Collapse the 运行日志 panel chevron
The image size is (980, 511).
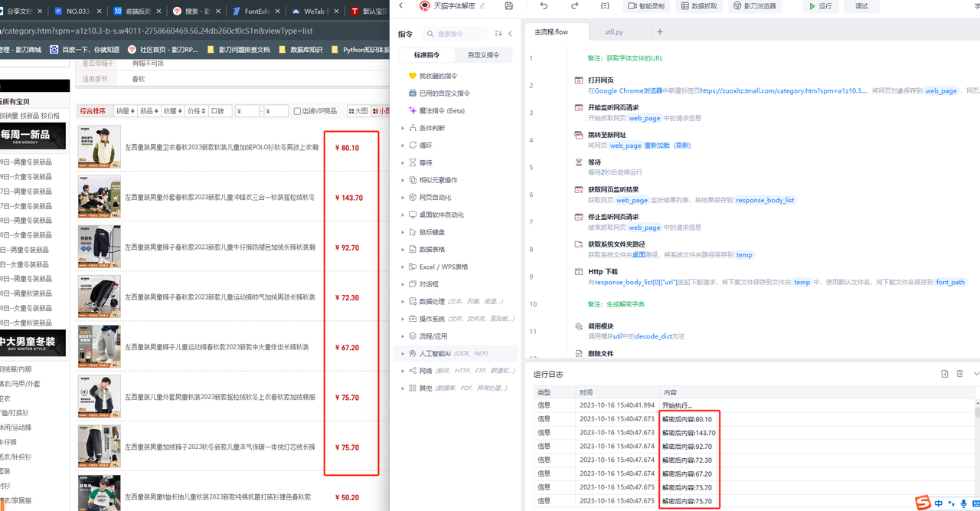(x=975, y=374)
